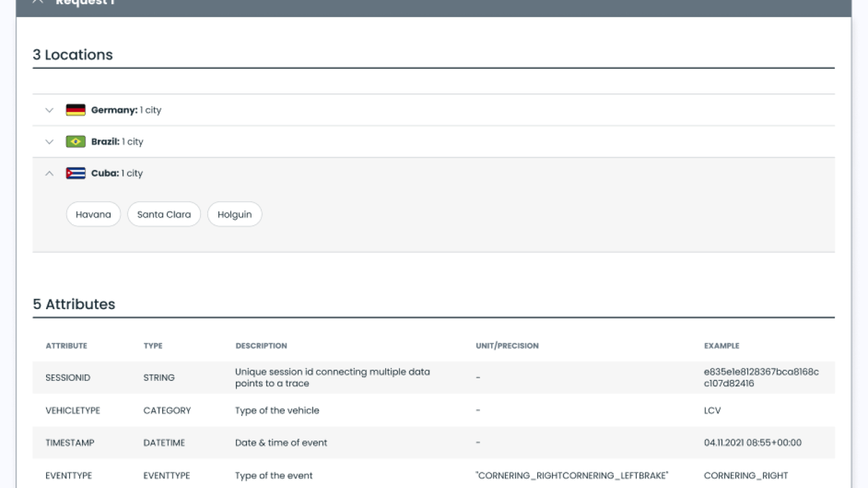Select the Santa Clara city chip

[163, 213]
